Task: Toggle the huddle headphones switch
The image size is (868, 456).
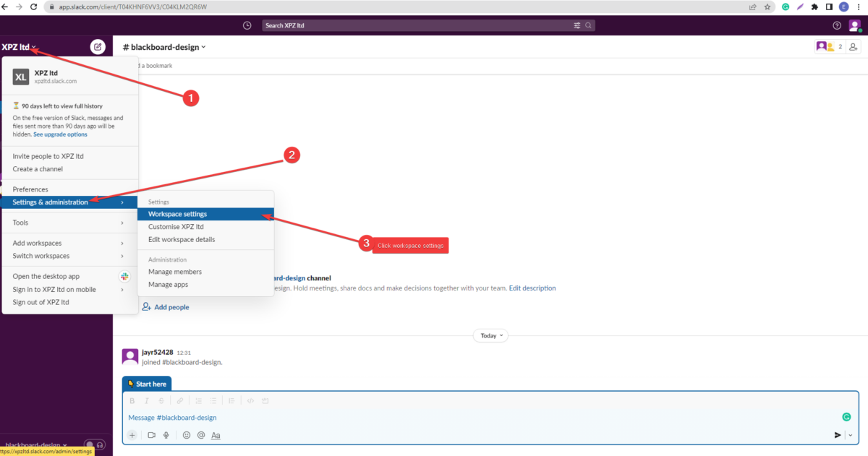Action: (x=94, y=445)
